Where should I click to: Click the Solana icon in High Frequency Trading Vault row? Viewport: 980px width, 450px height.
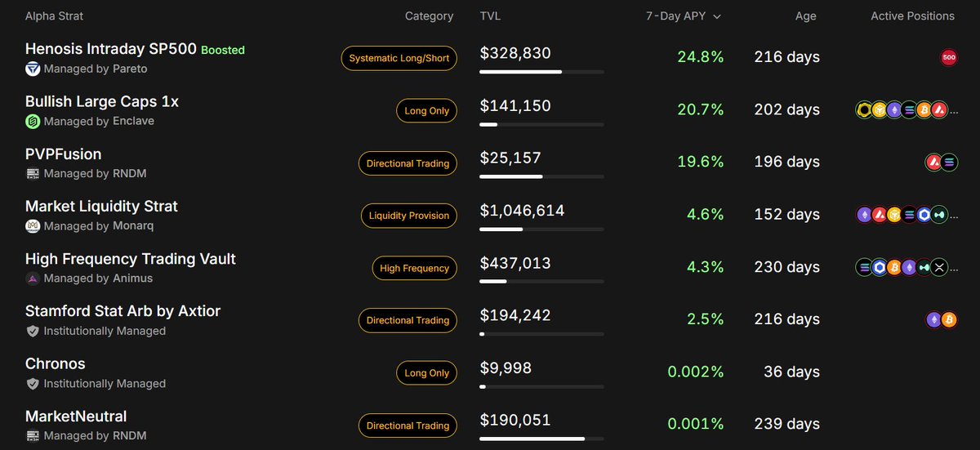tap(863, 267)
